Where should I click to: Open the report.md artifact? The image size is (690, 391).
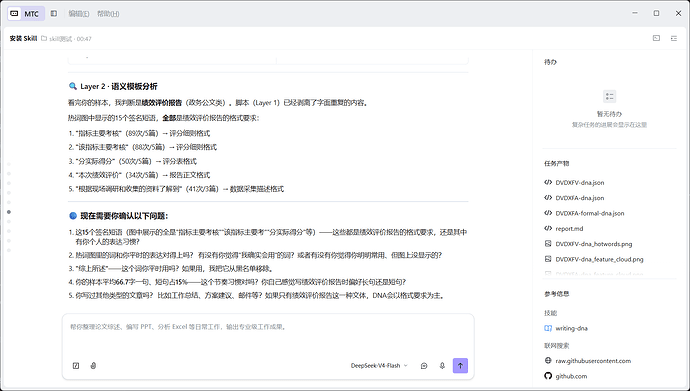(x=569, y=228)
